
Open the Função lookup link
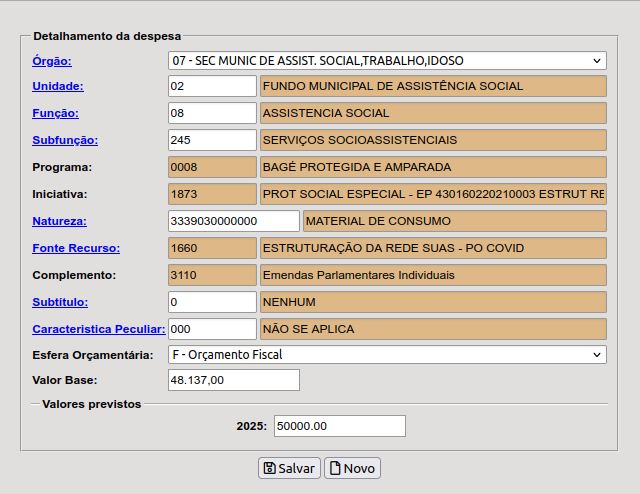[55, 113]
